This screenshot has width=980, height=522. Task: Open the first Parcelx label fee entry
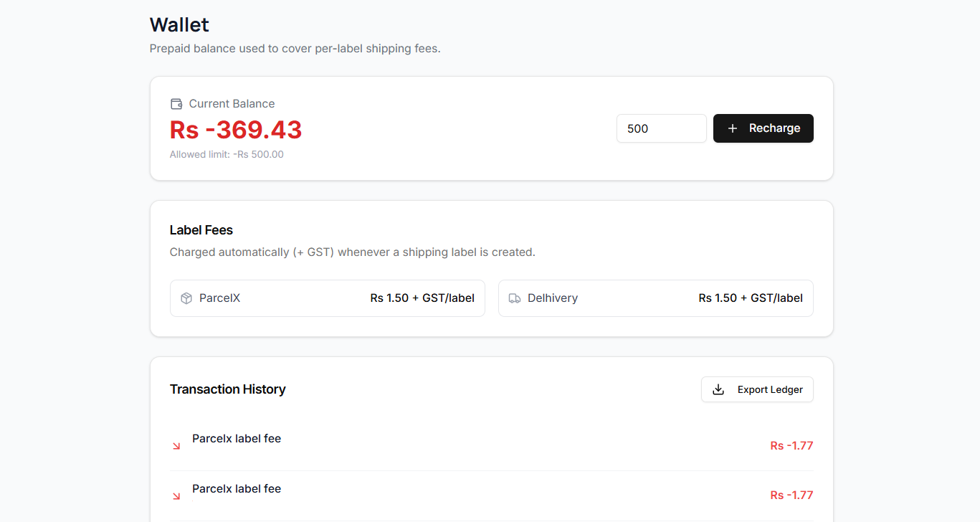coord(492,445)
